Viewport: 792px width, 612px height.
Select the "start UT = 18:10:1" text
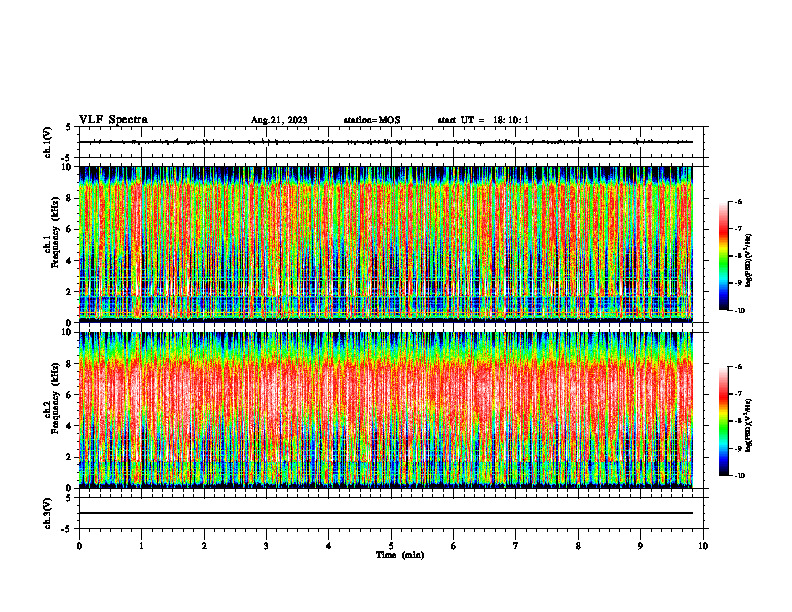[x=483, y=120]
